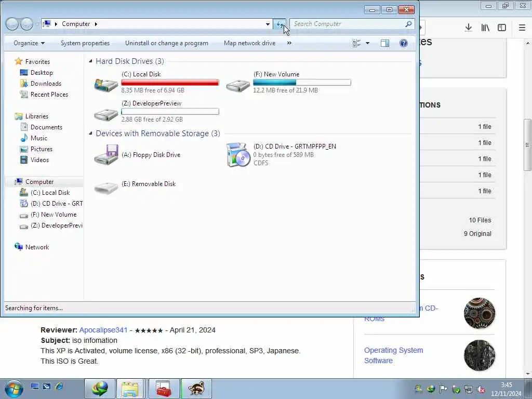Viewport: 532px width, 399px height.
Task: Open the (Z:) DeveloperPreview drive icon
Action: [x=106, y=115]
